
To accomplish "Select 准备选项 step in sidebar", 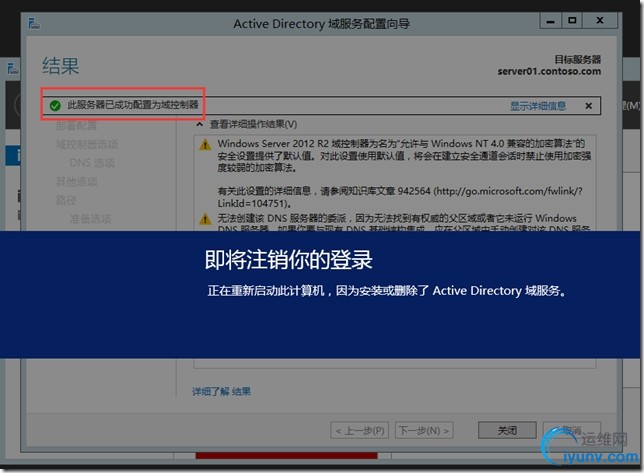I will tap(90, 219).
